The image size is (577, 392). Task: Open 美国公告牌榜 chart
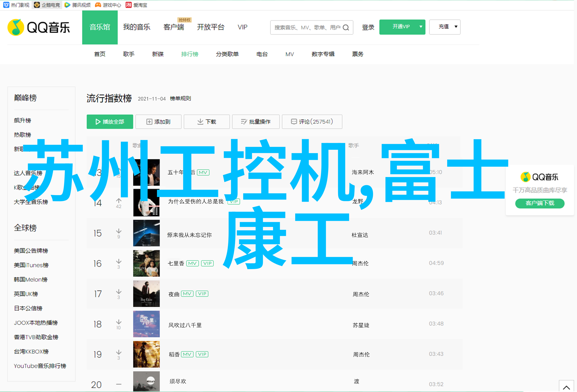pos(31,251)
